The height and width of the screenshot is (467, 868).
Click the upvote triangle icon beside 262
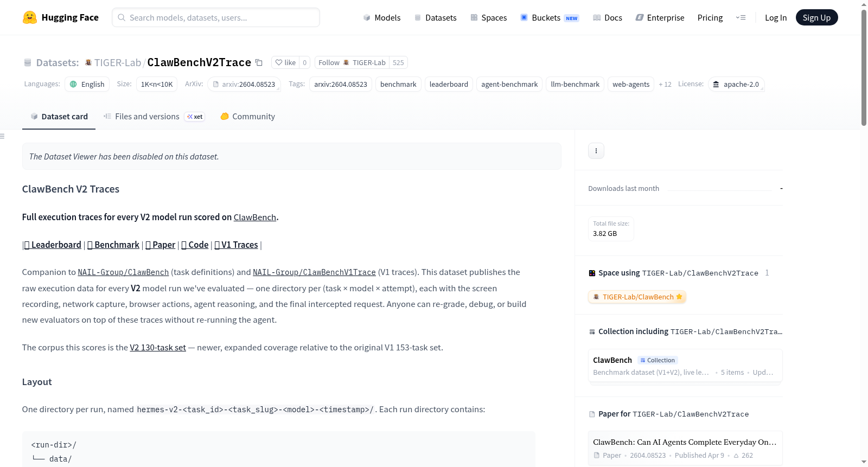pyautogui.click(x=736, y=456)
